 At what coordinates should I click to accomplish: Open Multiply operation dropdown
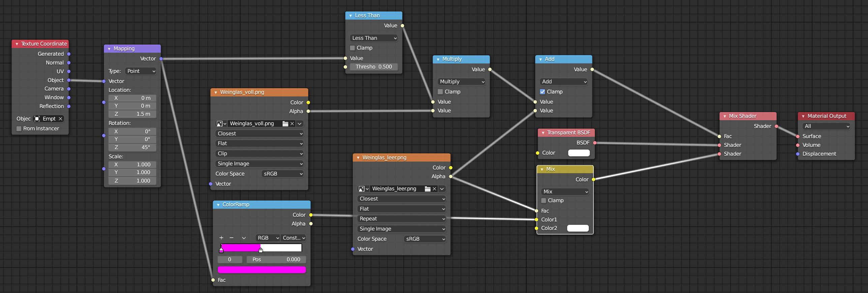(461, 82)
